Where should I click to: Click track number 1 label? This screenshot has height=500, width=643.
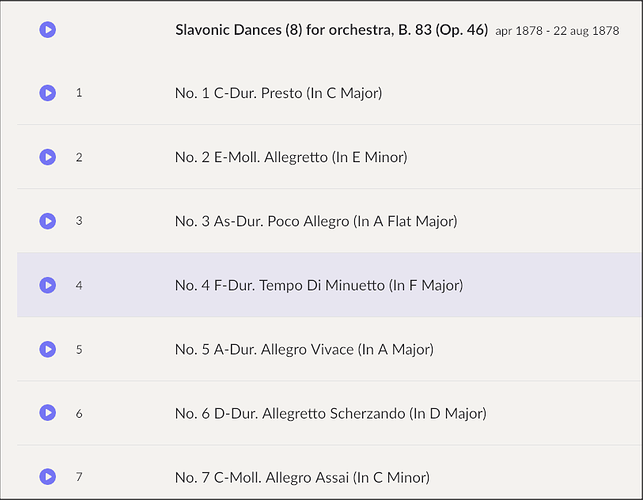79,93
